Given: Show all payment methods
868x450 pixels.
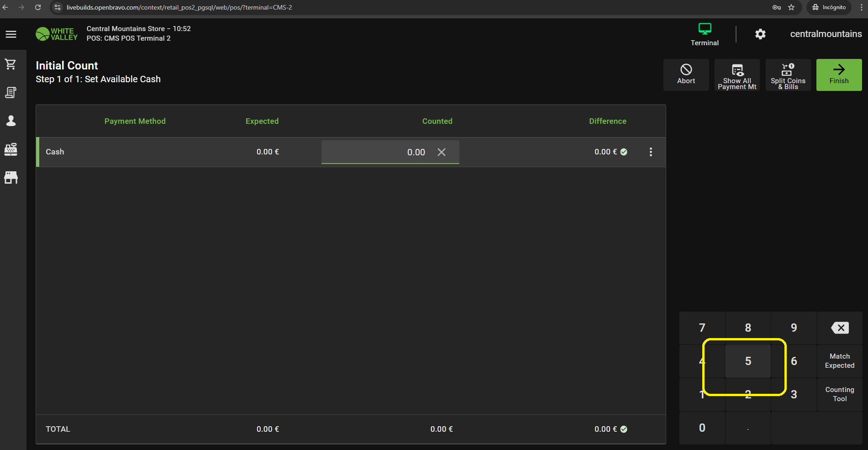Looking at the screenshot, I should pyautogui.click(x=737, y=75).
